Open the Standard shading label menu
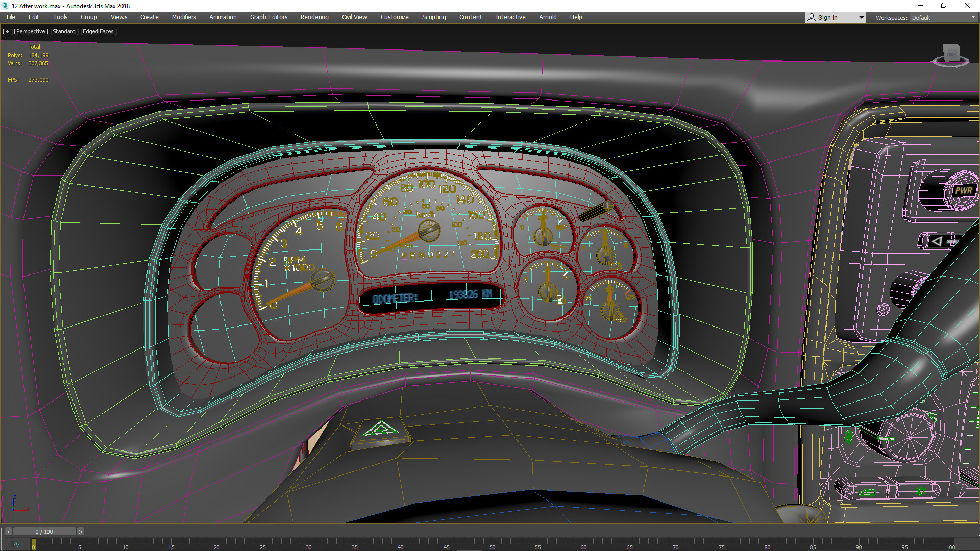Screen dimensions: 980x551 click(64, 31)
